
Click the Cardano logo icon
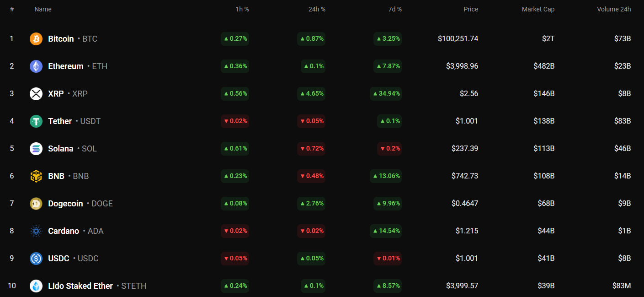(x=36, y=231)
